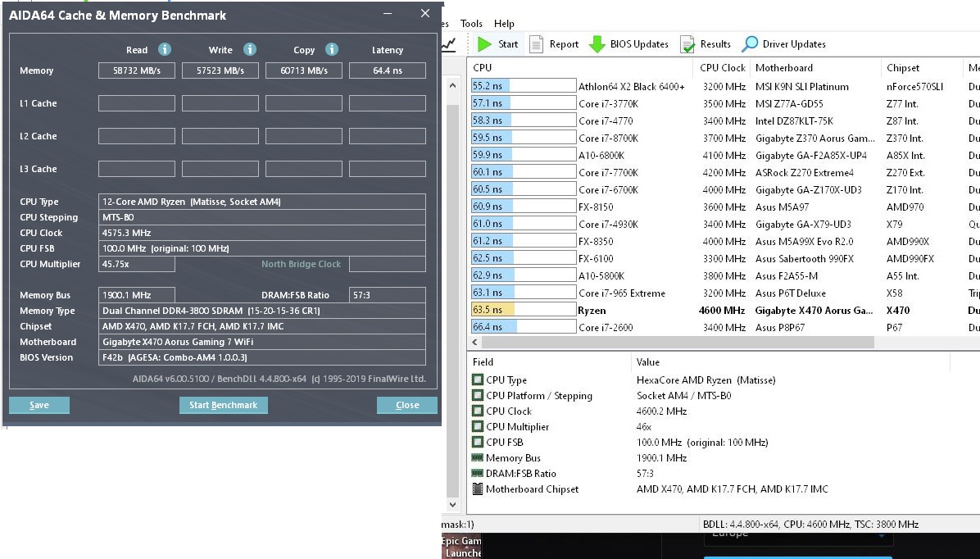Open the Tools menu
The width and height of the screenshot is (980, 559).
click(471, 24)
